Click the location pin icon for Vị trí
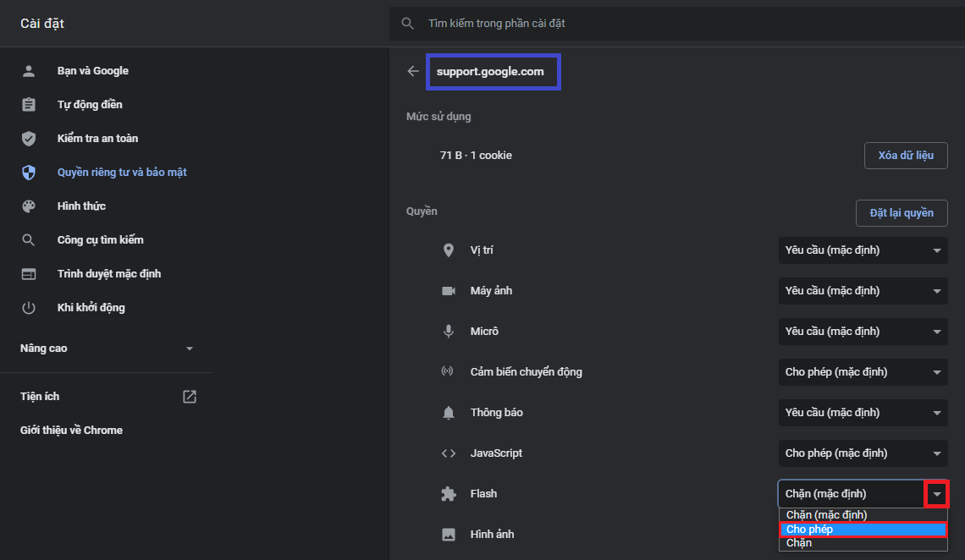This screenshot has width=965, height=560. (449, 250)
